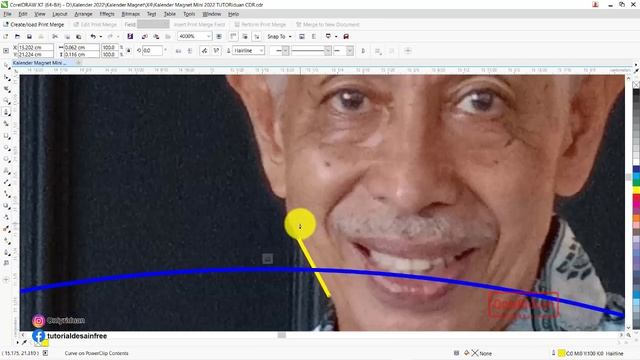Open the zoom level 4000% dropdown
The height and width of the screenshot is (360, 640).
tap(209, 36)
